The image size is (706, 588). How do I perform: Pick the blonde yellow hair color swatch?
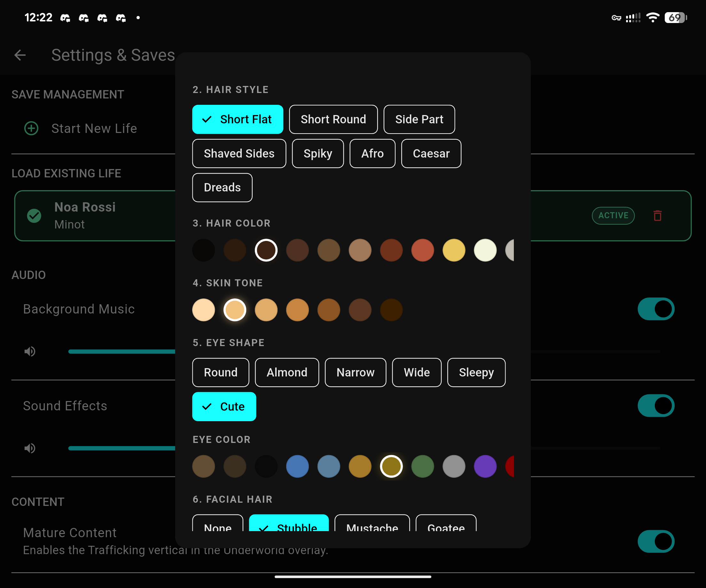click(x=454, y=250)
